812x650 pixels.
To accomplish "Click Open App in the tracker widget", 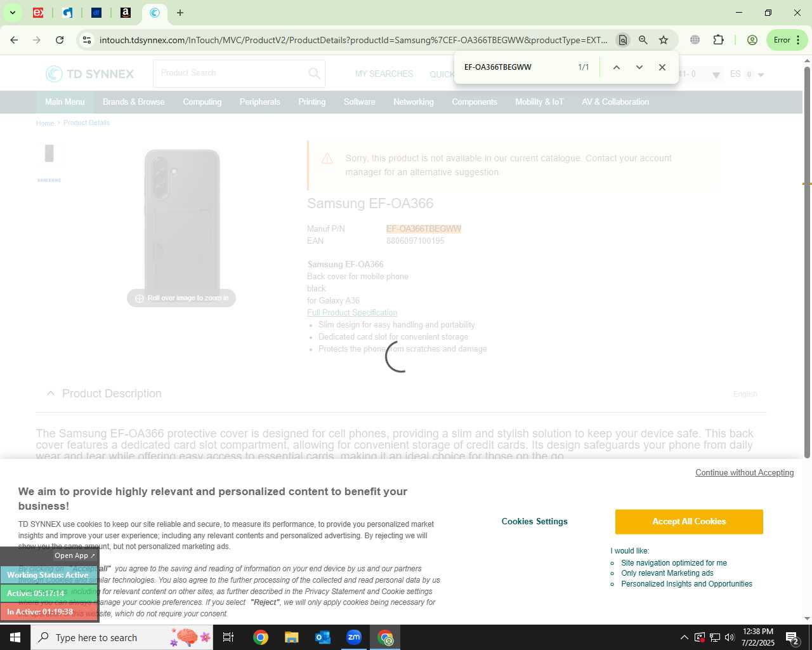I will 74,555.
